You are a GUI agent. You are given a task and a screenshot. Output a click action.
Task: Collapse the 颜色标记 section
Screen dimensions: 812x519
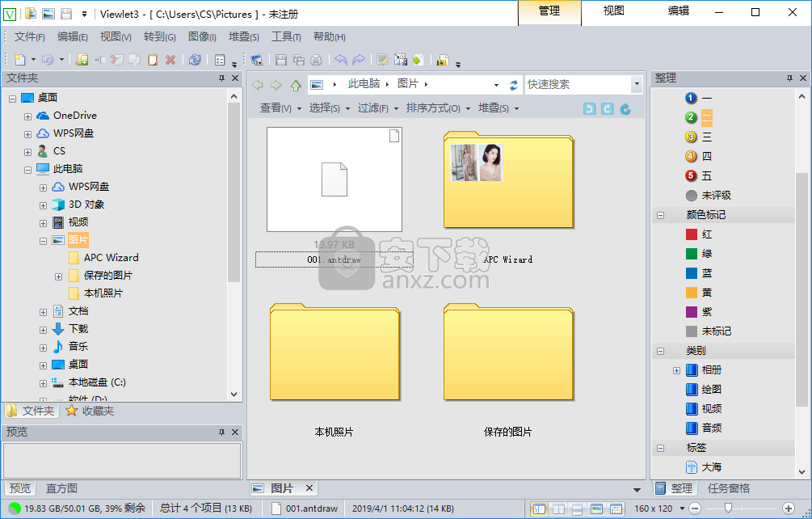point(660,215)
